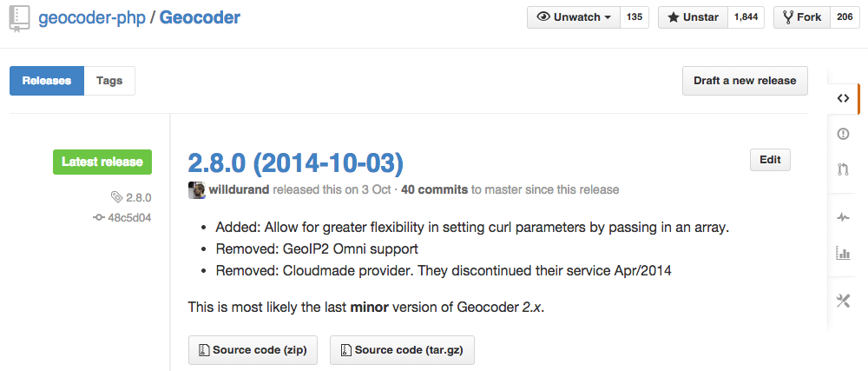This screenshot has height=371, width=868.
Task: Unstar the Geocoder repository
Action: 693,17
